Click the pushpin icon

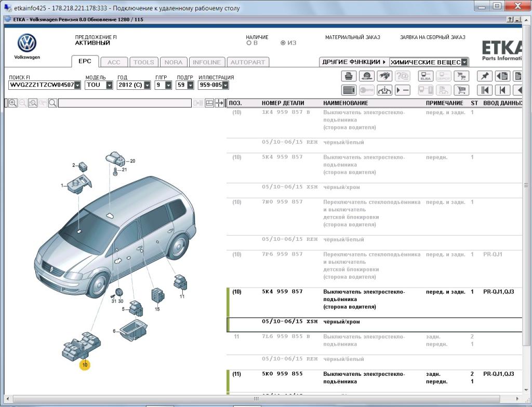click(x=485, y=76)
